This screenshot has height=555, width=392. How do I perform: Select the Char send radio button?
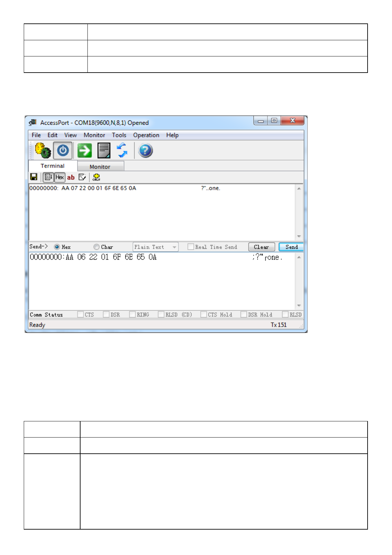point(96,247)
